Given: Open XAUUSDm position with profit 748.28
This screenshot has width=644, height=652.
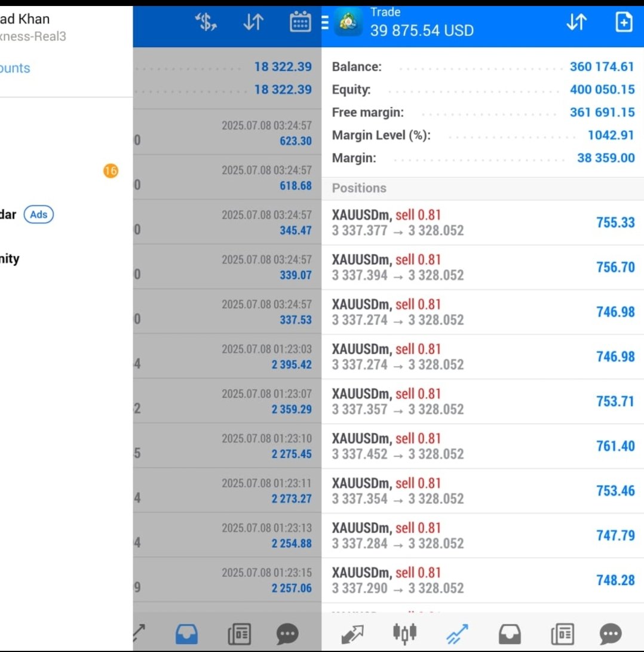Looking at the screenshot, I should [x=483, y=580].
